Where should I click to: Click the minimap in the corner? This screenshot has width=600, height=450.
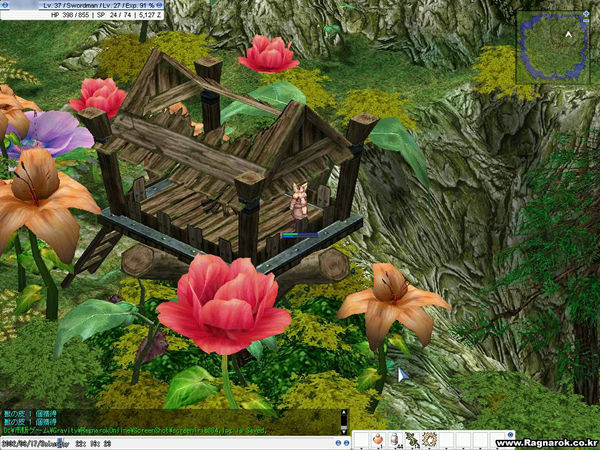tap(553, 47)
